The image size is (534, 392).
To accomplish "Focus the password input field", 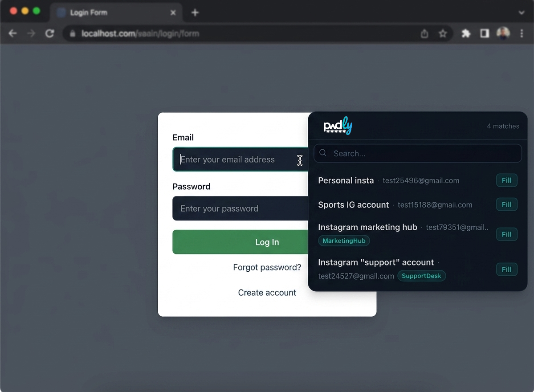I will coord(241,208).
